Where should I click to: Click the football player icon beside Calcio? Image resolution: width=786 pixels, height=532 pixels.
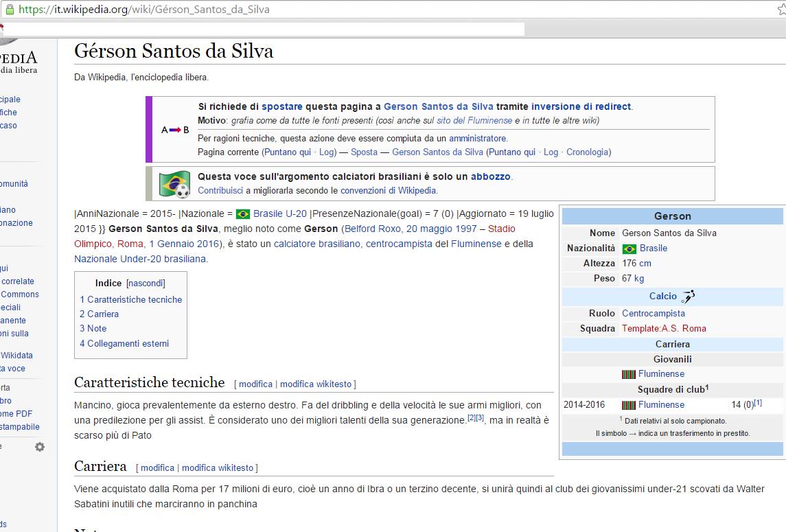[689, 297]
